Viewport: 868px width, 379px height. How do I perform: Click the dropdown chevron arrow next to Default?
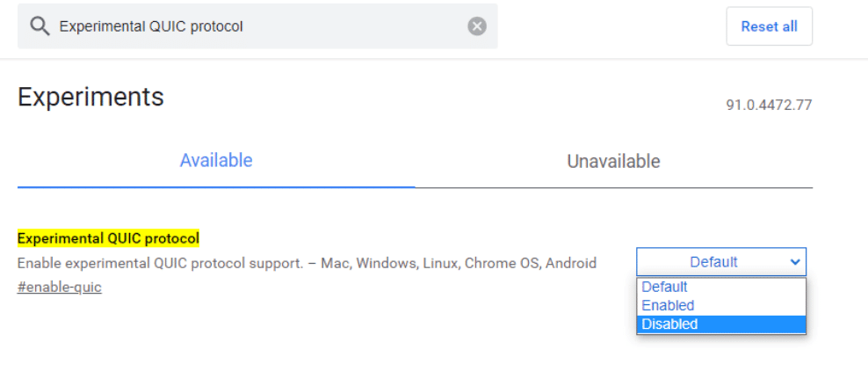pos(795,262)
